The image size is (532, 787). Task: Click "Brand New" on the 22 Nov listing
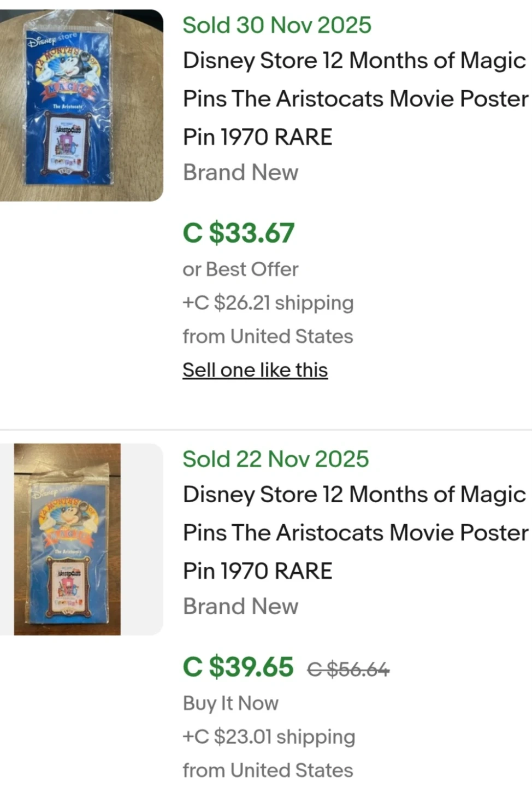pyautogui.click(x=240, y=607)
